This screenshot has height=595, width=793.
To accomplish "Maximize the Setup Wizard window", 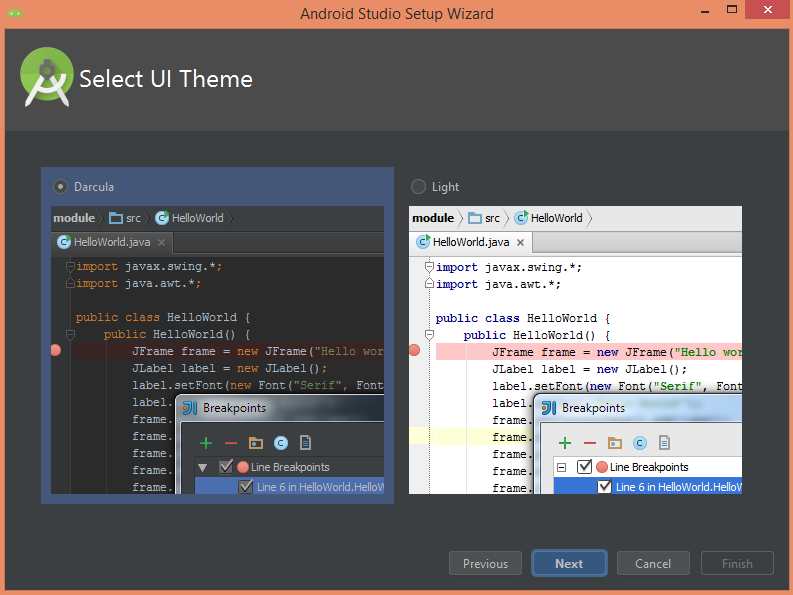I will click(x=731, y=10).
